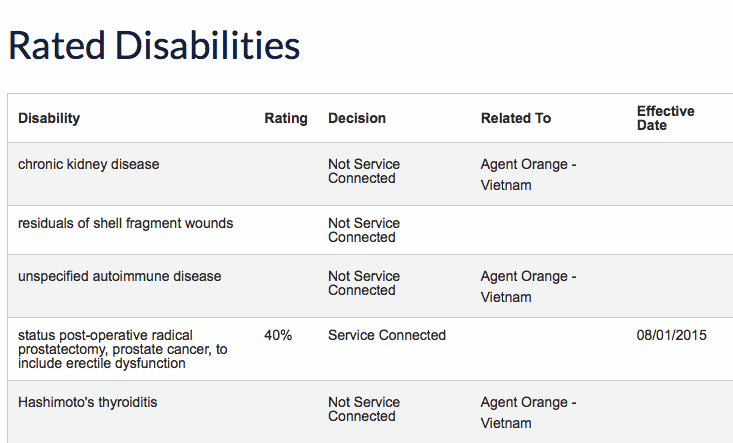Screen dimensions: 733x443
Task: Select the Decision column header
Action: click(357, 118)
